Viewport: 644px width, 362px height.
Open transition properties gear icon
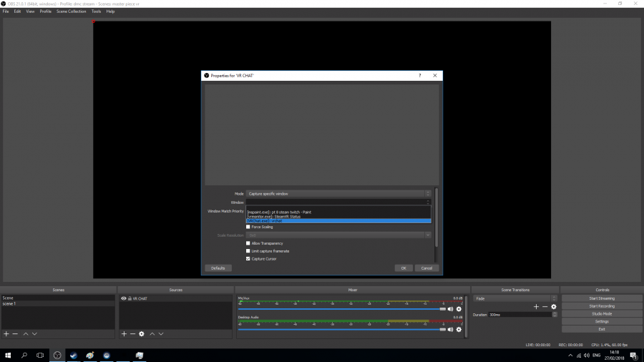[554, 307]
